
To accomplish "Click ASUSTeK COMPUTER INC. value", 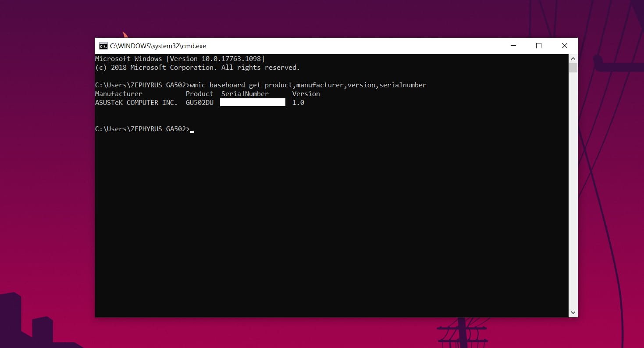I will pos(136,103).
